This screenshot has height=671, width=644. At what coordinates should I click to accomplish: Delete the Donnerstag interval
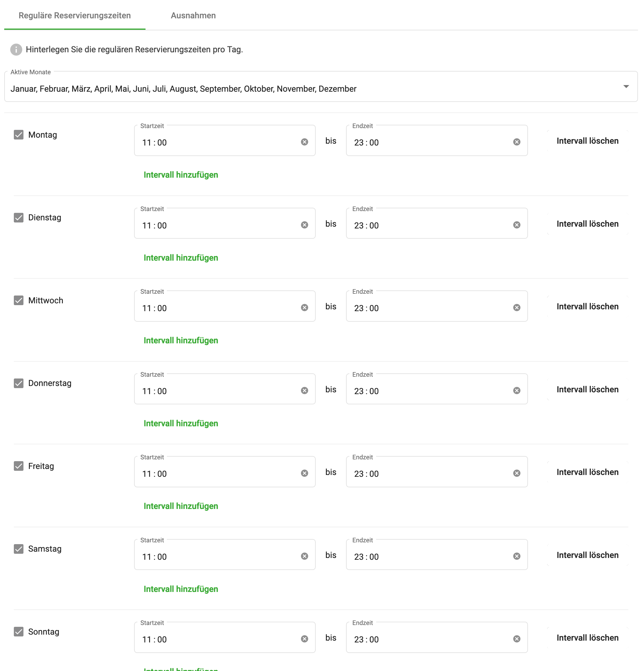pyautogui.click(x=587, y=389)
